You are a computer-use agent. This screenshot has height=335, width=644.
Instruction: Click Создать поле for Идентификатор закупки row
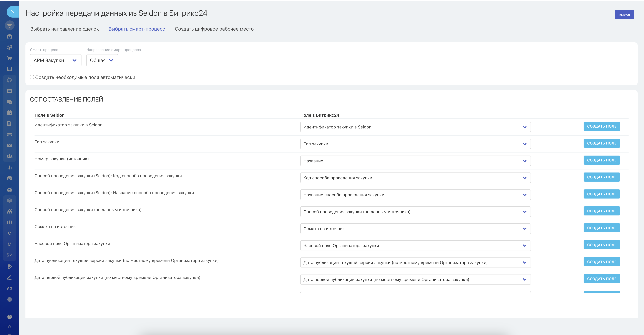pyautogui.click(x=601, y=126)
